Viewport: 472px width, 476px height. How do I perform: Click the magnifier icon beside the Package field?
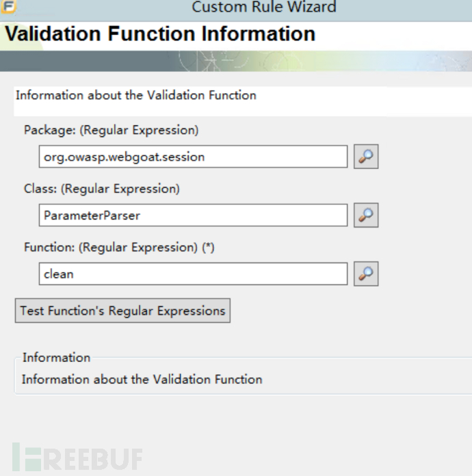tap(366, 157)
